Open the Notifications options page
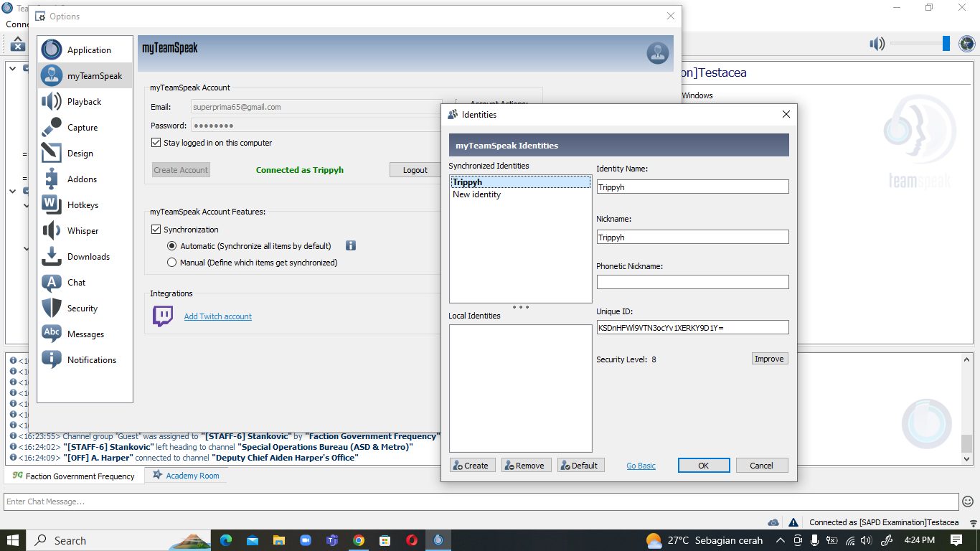 point(85,359)
